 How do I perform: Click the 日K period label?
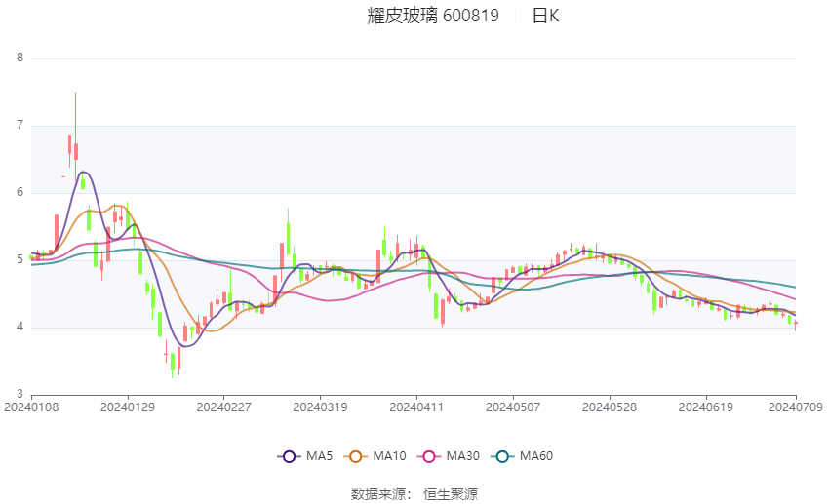point(545,16)
